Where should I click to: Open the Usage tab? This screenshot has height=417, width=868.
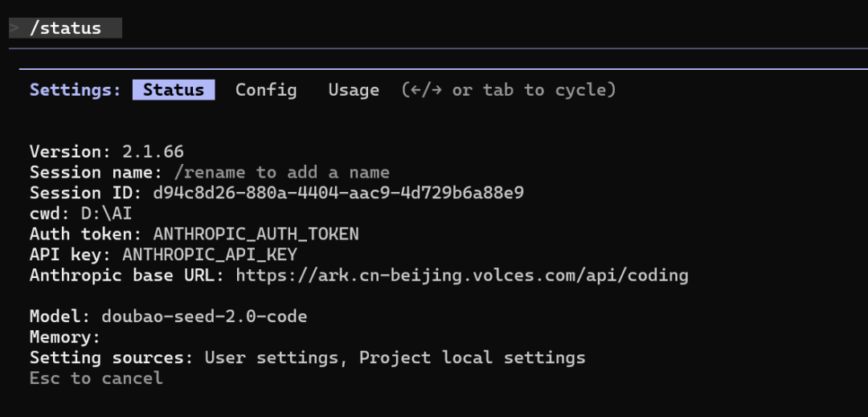pos(354,90)
